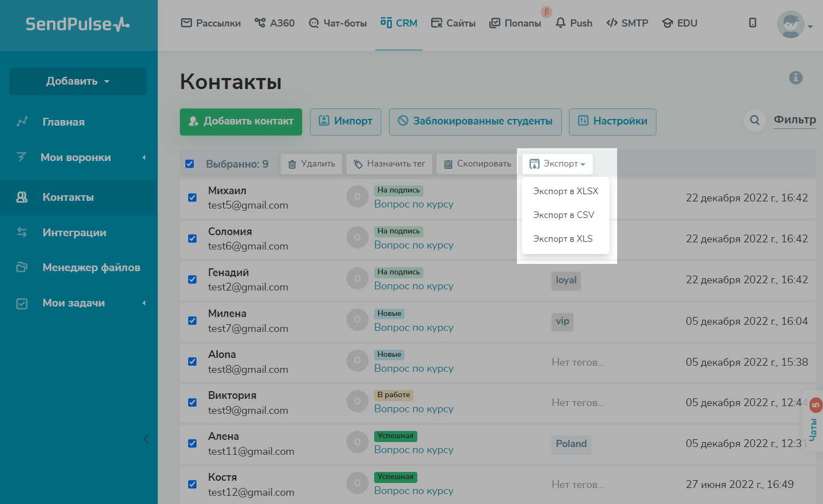Switch to the Чат-боты tab
This screenshot has height=504, width=823.
coord(338,23)
